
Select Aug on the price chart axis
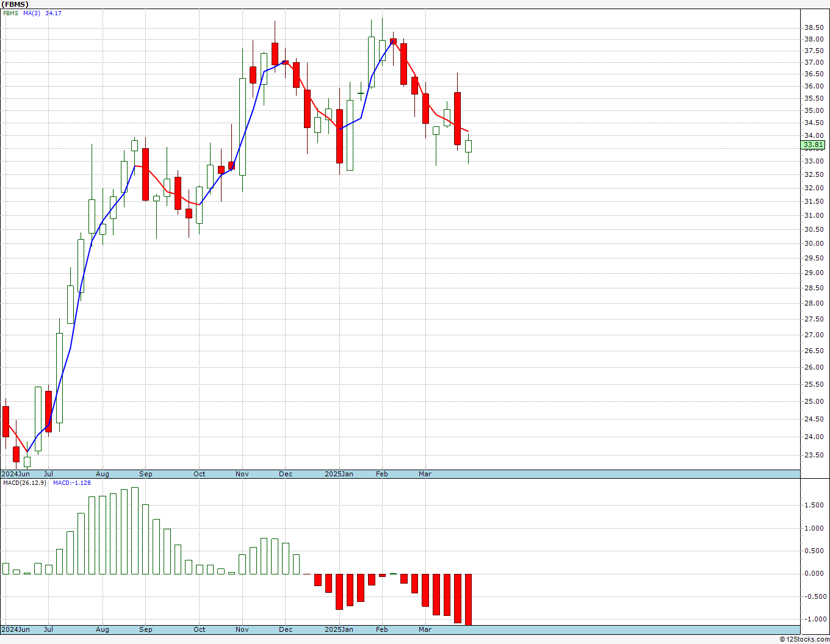pyautogui.click(x=103, y=474)
